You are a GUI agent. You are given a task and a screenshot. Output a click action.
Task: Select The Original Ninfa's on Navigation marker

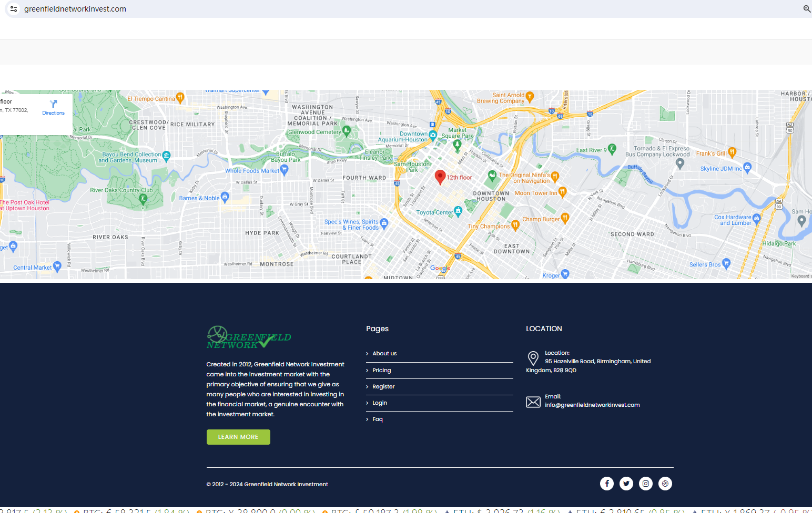555,176
